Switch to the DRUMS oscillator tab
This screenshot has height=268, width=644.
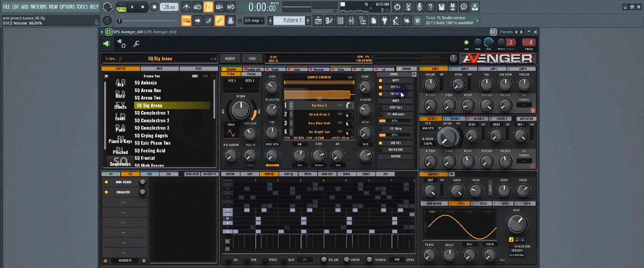[406, 69]
